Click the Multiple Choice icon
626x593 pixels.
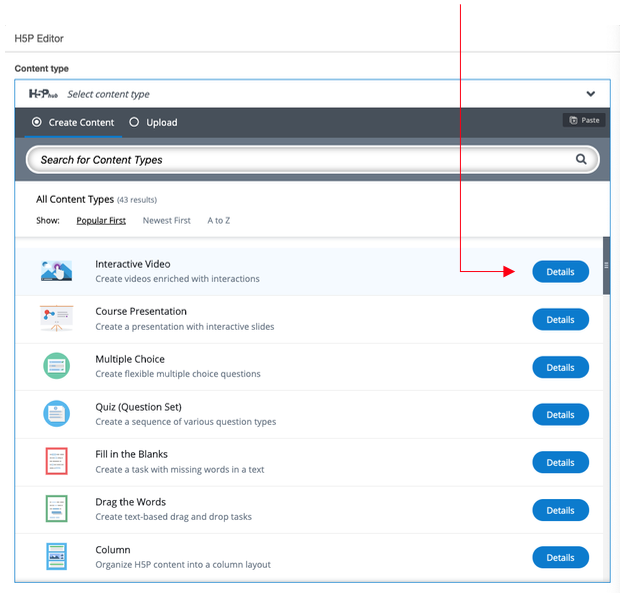point(56,366)
